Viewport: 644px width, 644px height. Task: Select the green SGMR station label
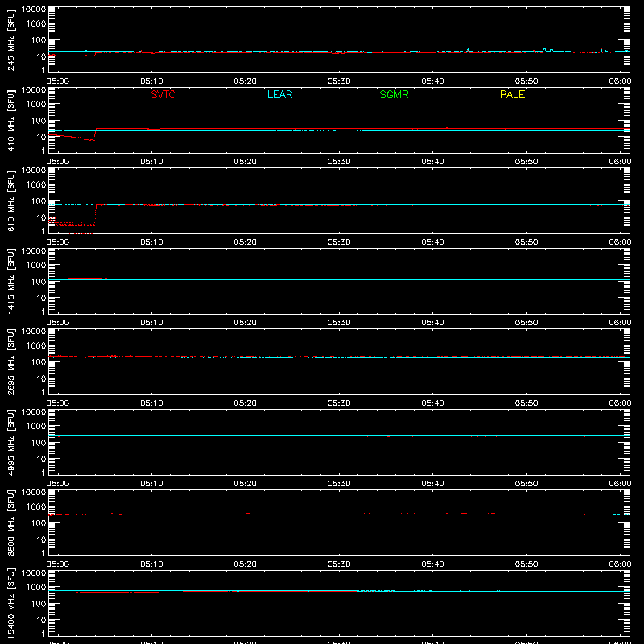point(394,94)
